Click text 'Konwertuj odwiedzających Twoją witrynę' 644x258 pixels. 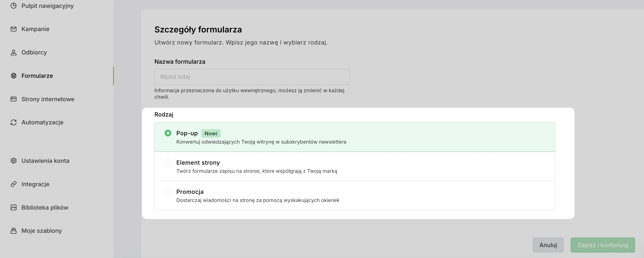click(225, 142)
